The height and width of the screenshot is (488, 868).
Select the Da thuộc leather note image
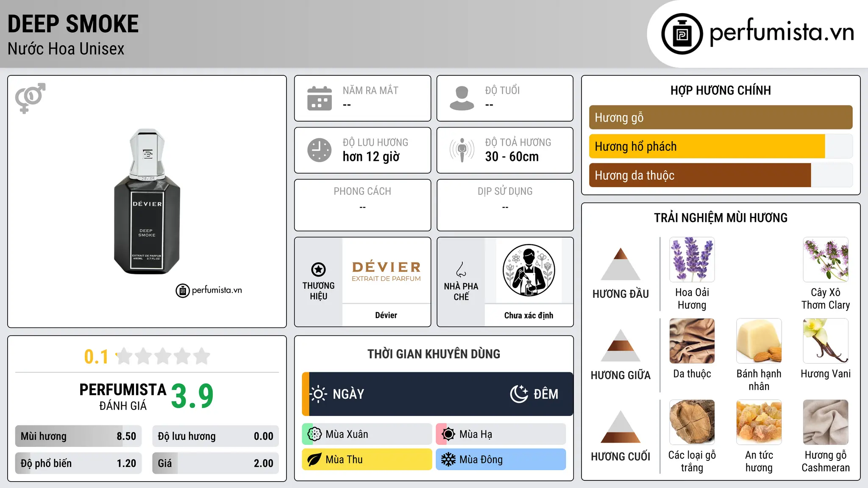point(692,341)
